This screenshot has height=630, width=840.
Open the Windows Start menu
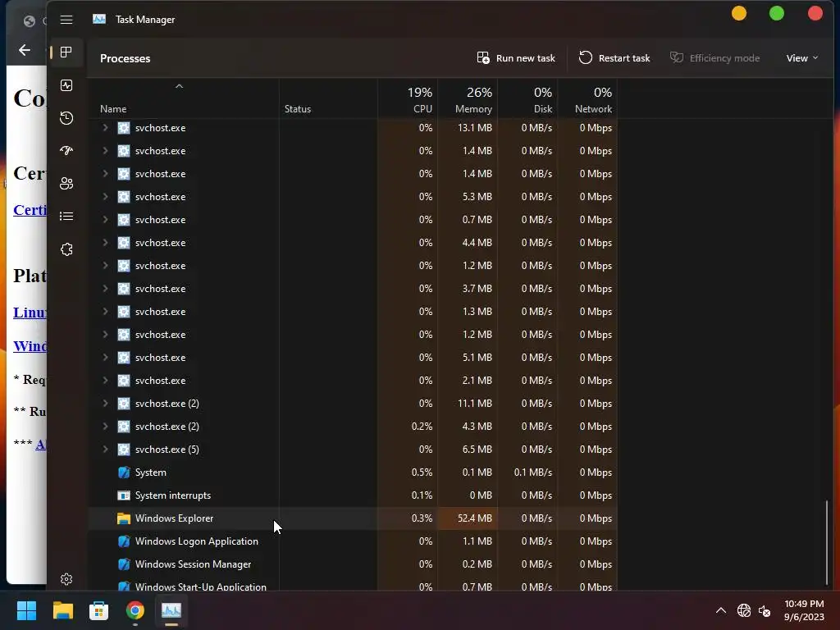26,610
